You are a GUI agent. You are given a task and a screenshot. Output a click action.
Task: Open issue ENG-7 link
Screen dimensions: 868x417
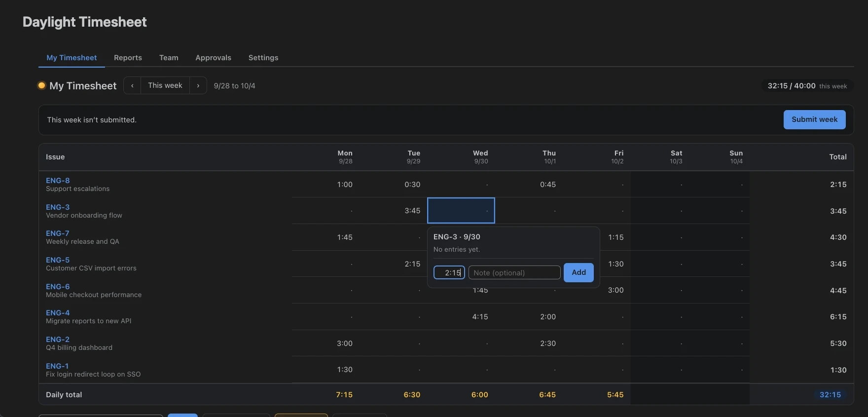tap(58, 233)
